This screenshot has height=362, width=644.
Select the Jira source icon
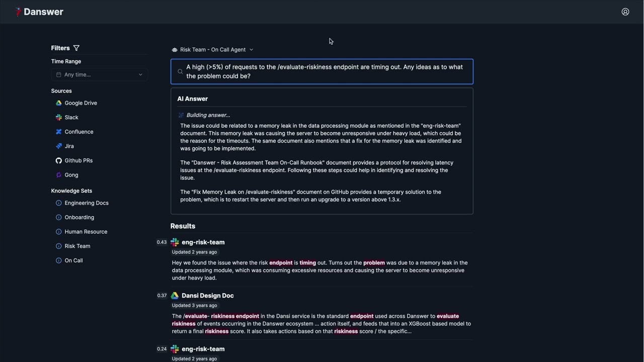tap(59, 146)
